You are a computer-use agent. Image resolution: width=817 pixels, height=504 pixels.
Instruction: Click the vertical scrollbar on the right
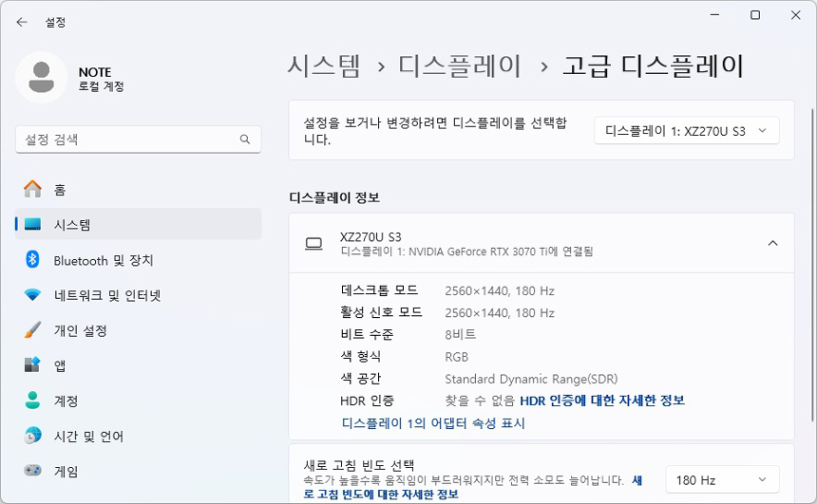[812, 265]
